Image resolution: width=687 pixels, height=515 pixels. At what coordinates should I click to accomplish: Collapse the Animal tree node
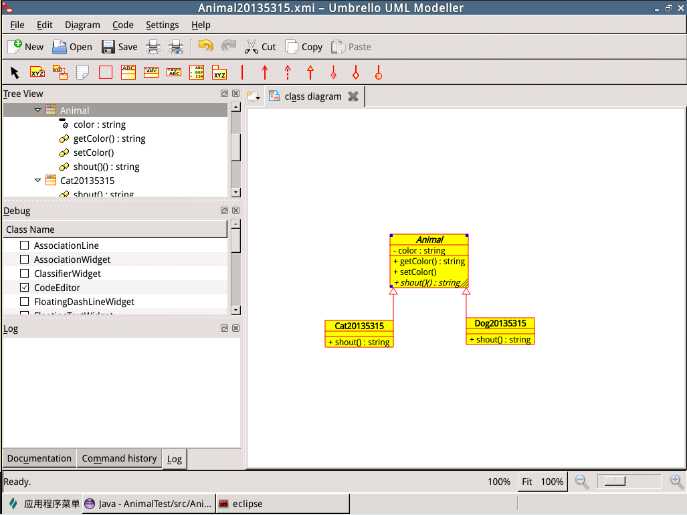point(38,110)
